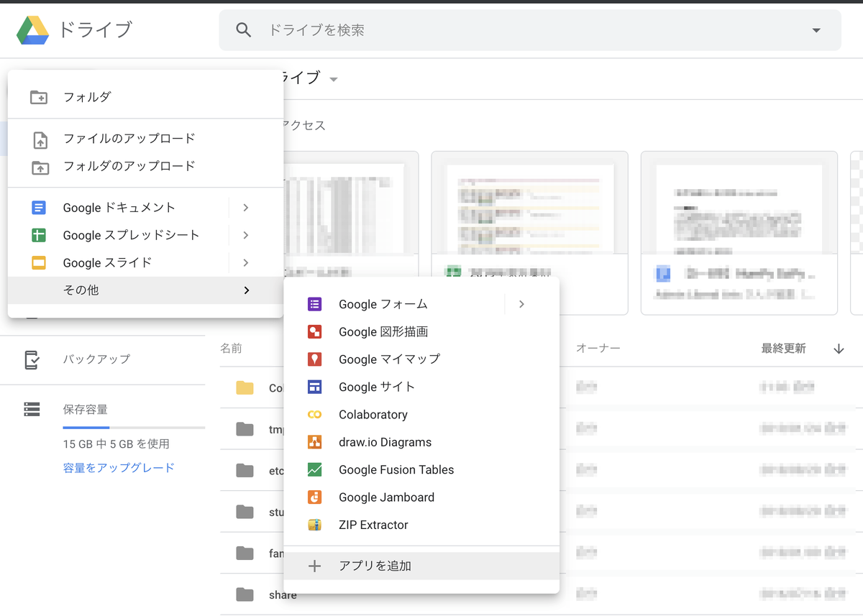Click the search magnifier icon
Image resolution: width=863 pixels, height=616 pixels.
[x=243, y=29]
